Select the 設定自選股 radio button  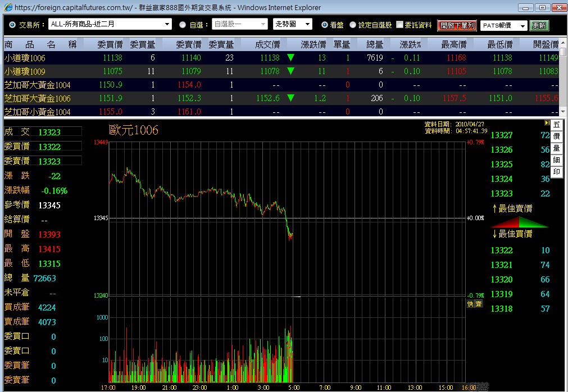pyautogui.click(x=353, y=25)
